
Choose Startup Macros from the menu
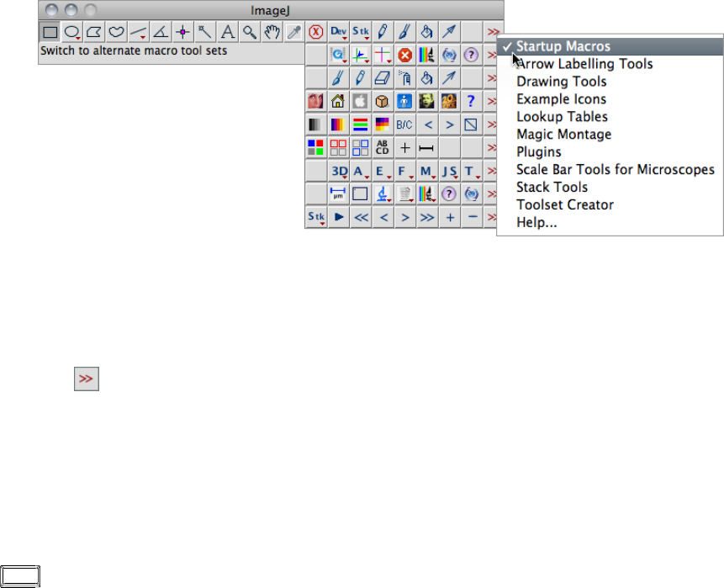[x=610, y=46]
